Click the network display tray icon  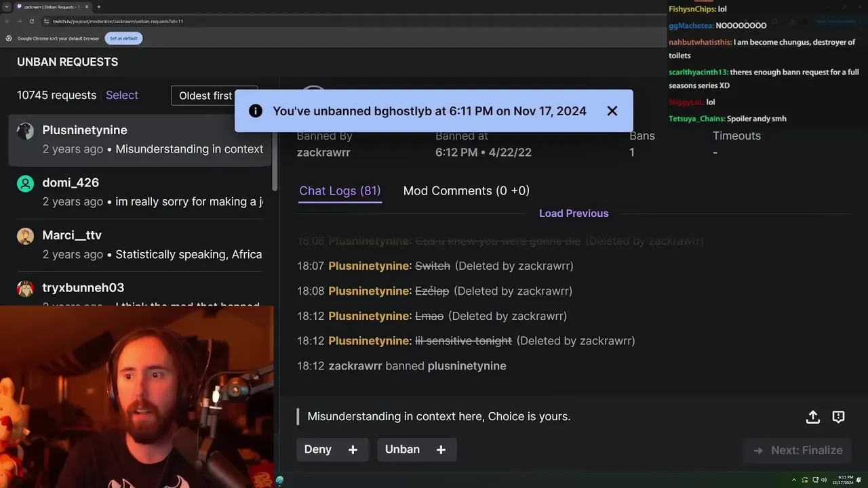[x=816, y=480]
